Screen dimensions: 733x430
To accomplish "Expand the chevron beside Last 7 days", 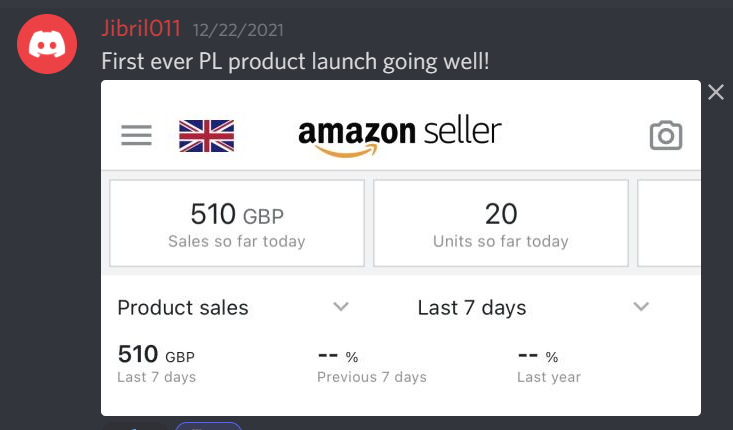I will (642, 306).
